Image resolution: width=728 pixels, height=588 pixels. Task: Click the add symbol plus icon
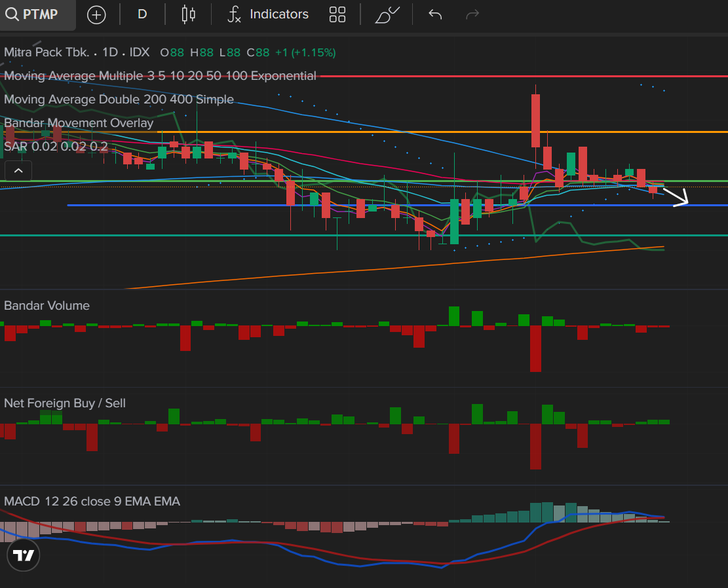[x=96, y=14]
